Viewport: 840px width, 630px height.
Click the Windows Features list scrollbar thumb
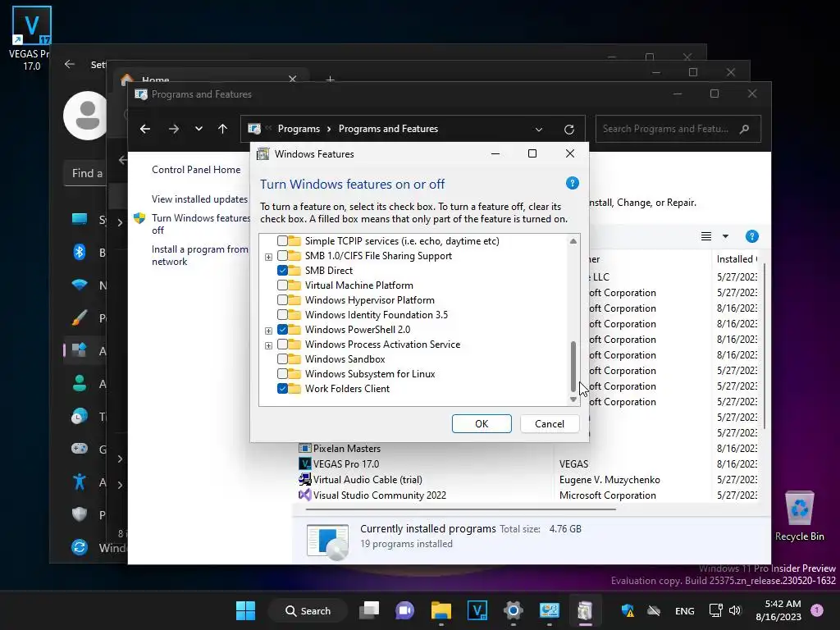tap(573, 367)
